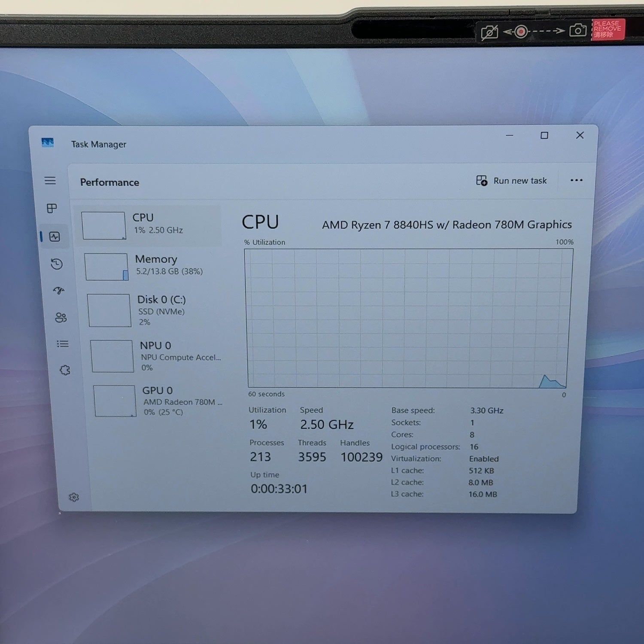Image resolution: width=644 pixels, height=644 pixels.
Task: Click the L1 cache value 512 KB
Action: 481,471
